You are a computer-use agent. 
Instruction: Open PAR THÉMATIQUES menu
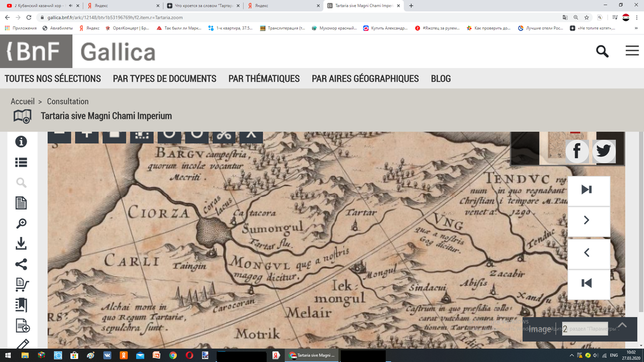[264, 78]
